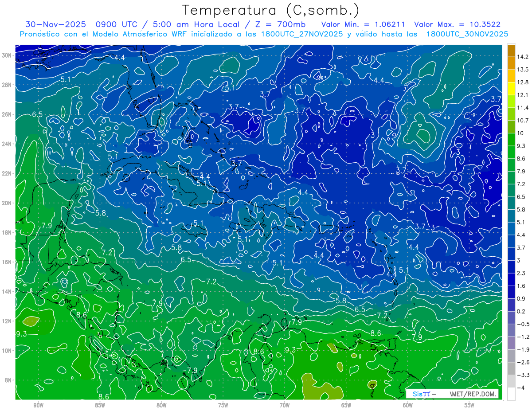Viewport: 532px width, 411px height.
Task: Click the legend label '10.7'
Action: tap(523, 121)
